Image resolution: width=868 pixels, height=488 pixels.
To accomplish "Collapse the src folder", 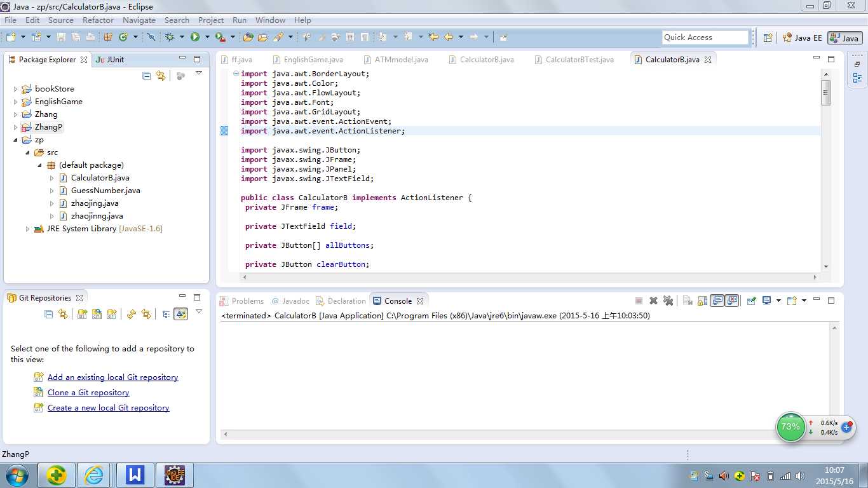I will pyautogui.click(x=27, y=152).
